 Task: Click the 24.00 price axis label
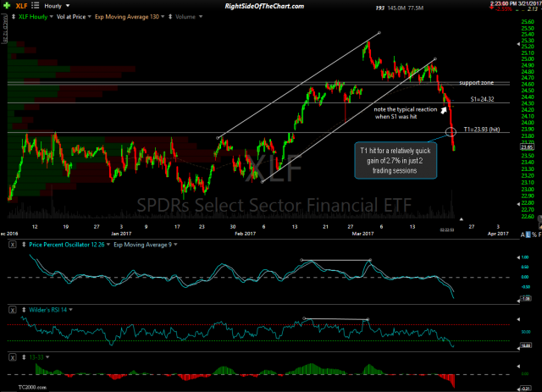click(x=528, y=123)
